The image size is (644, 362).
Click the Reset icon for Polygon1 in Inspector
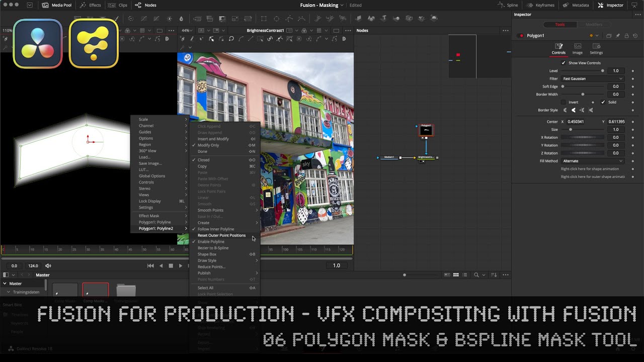tap(635, 36)
